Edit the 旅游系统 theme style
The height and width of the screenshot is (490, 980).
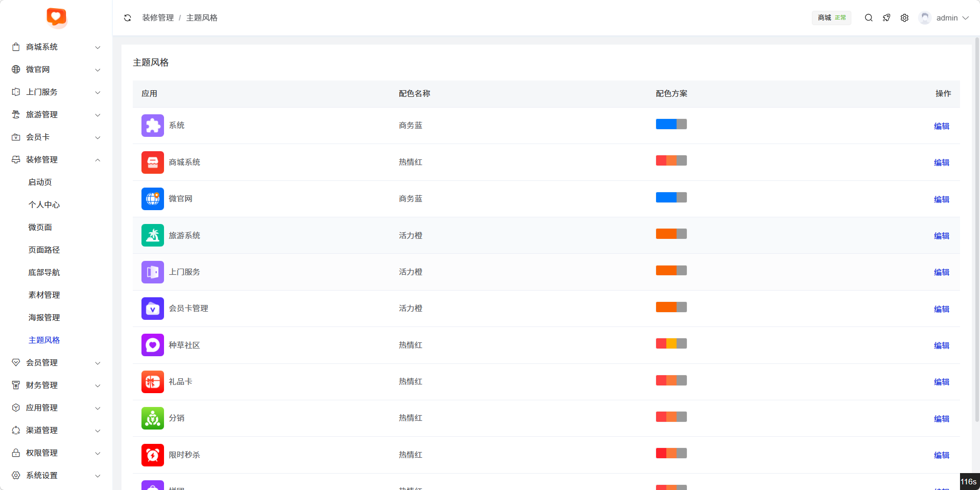942,236
